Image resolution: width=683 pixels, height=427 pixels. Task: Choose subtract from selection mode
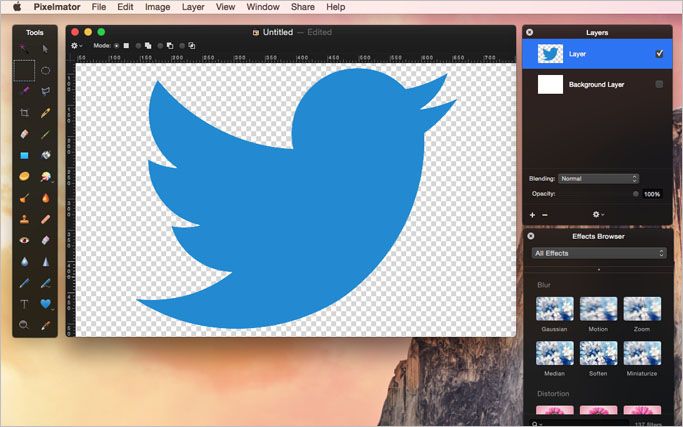tap(160, 46)
